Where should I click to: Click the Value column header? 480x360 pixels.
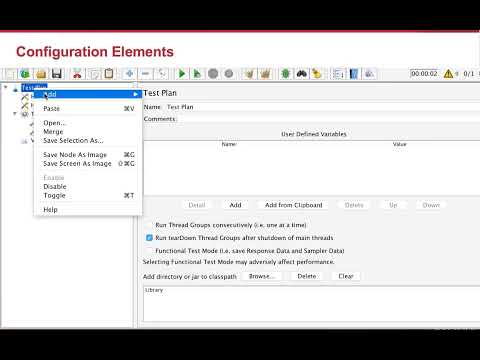pyautogui.click(x=399, y=144)
